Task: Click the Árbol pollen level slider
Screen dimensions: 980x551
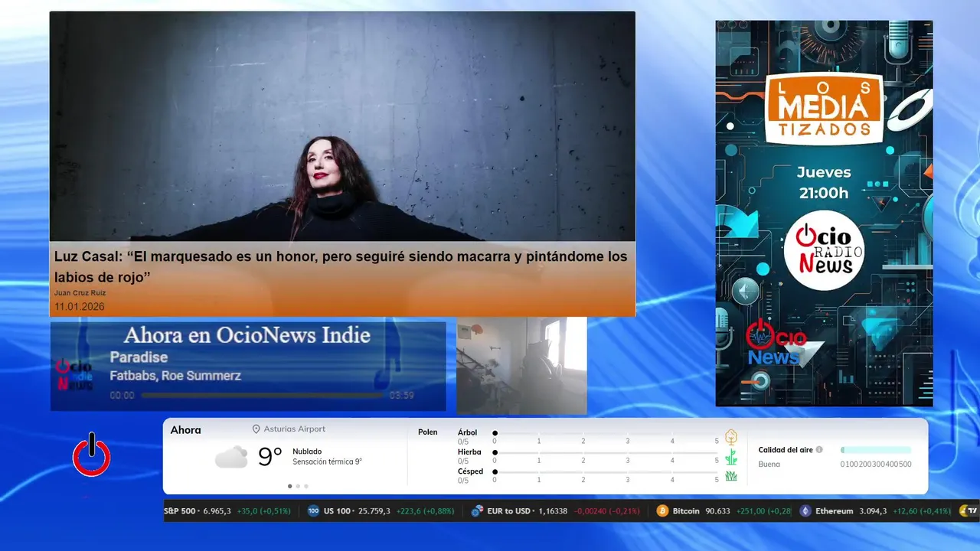Action: tap(606, 433)
